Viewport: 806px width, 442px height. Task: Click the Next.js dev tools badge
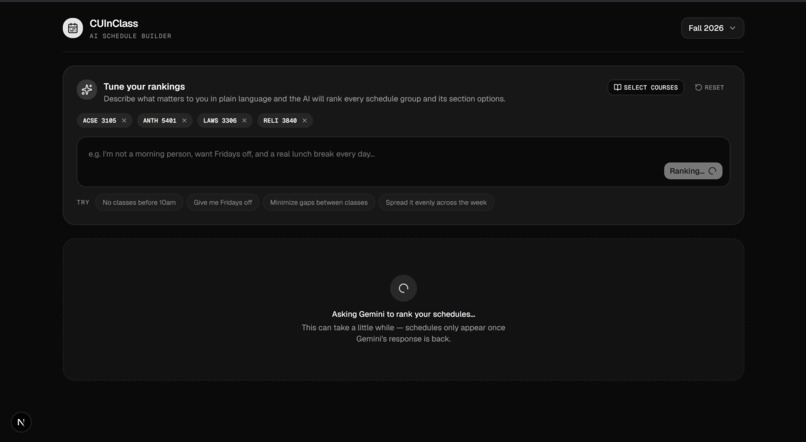pos(21,422)
